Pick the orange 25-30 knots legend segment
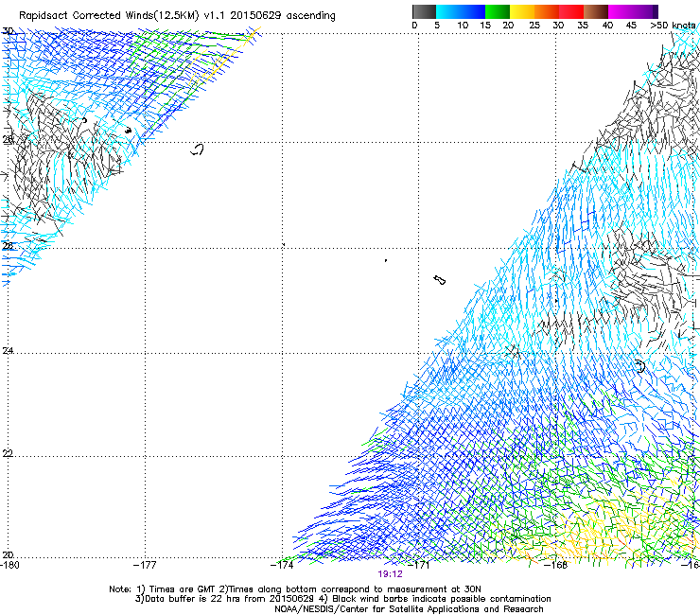The width and height of the screenshot is (700, 615). point(547,11)
